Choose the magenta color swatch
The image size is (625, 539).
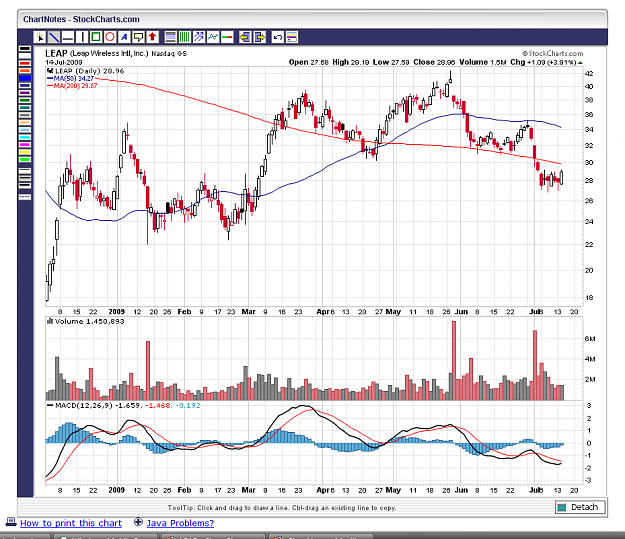(x=25, y=145)
